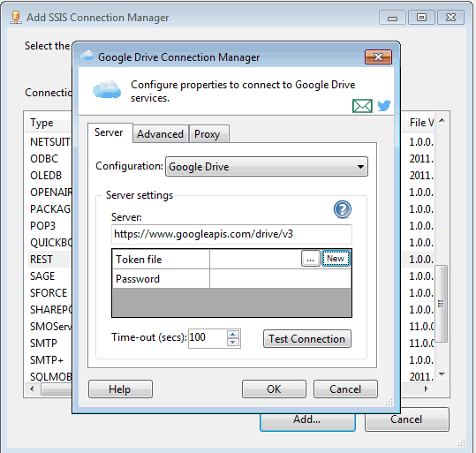Select the NETSUIT connection type row
Screen dimensions: 476x453
[50, 142]
